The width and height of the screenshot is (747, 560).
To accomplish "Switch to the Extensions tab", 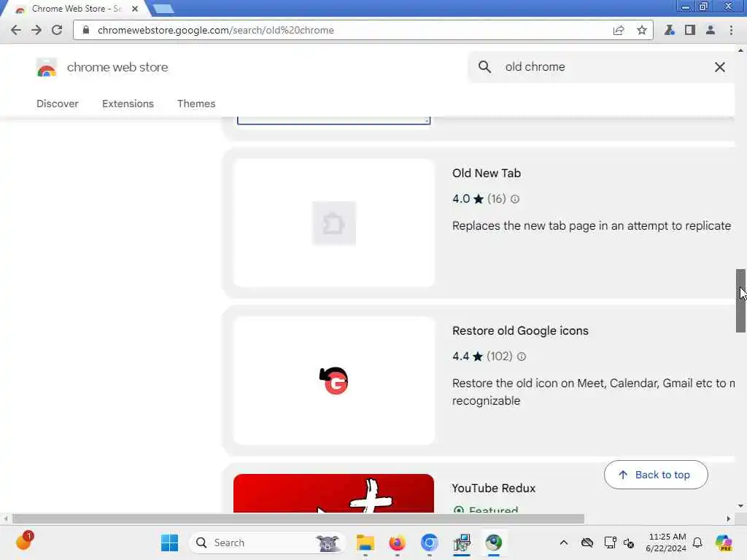I will tap(128, 104).
